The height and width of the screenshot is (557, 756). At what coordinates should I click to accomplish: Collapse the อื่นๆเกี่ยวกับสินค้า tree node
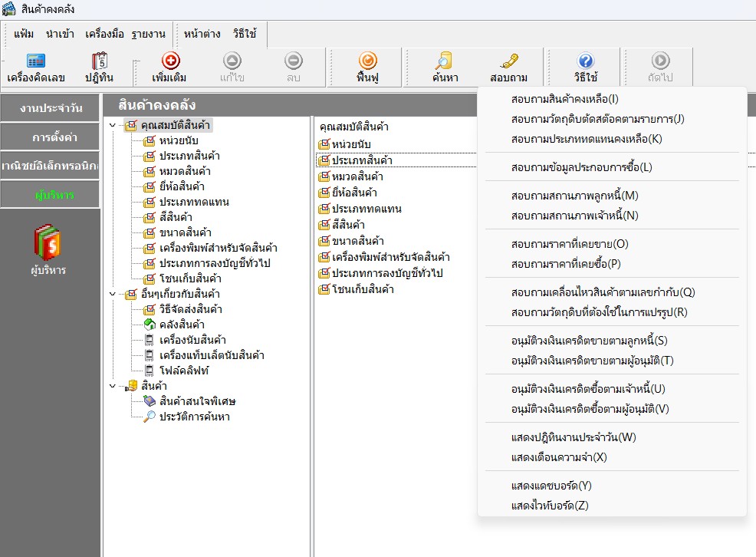point(113,294)
